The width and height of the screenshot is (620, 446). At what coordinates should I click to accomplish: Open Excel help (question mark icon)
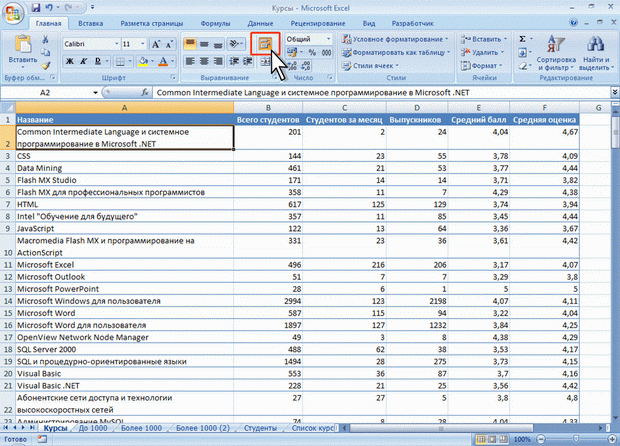[573, 23]
